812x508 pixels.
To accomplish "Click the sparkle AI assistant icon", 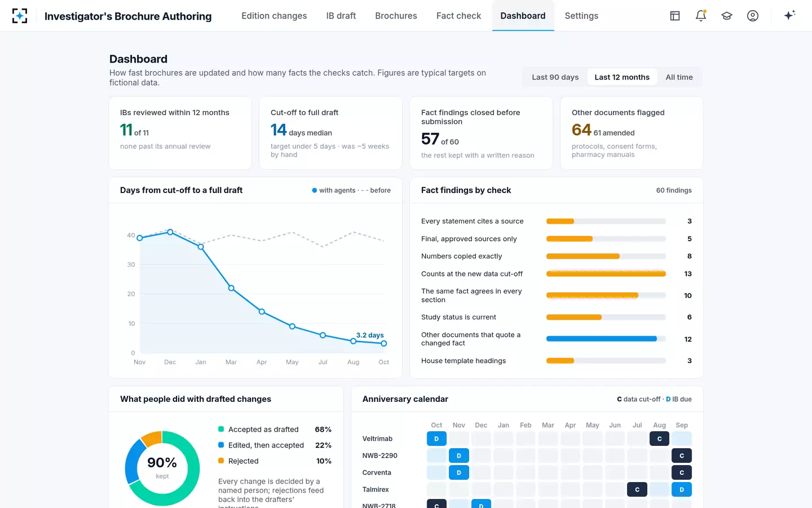I will point(789,15).
